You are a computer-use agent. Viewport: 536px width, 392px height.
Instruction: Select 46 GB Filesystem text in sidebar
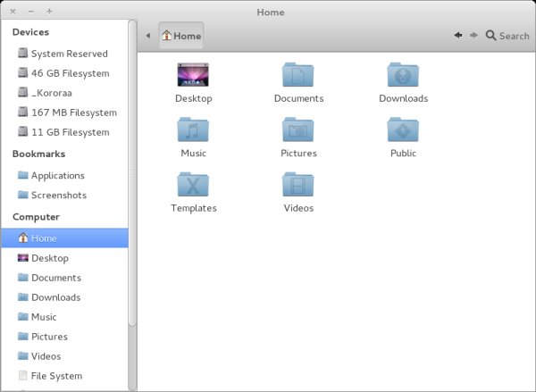coord(70,73)
